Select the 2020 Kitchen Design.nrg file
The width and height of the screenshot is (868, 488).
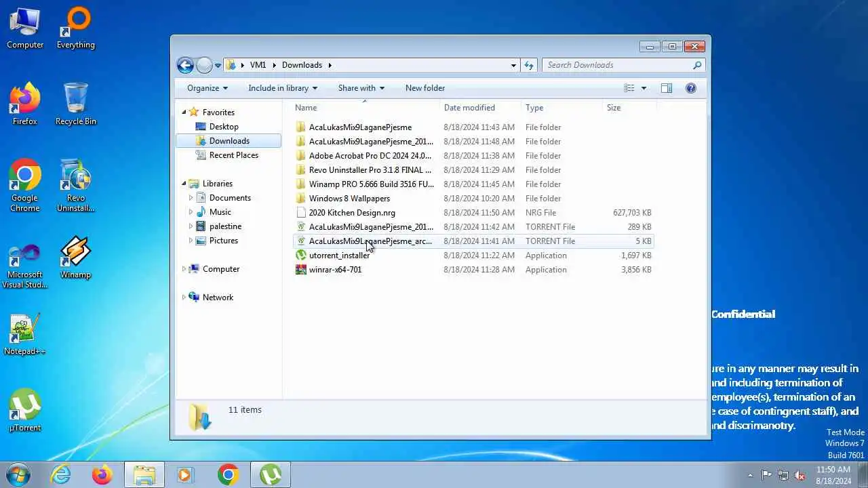pos(473,213)
